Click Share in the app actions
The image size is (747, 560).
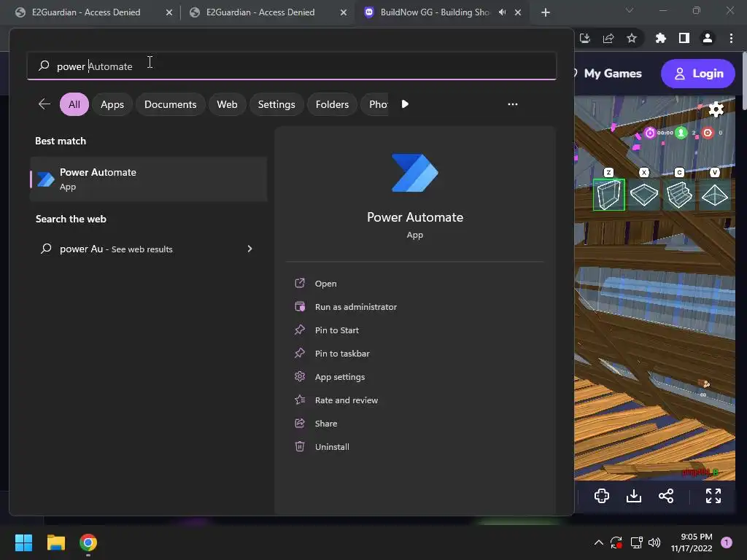coord(325,424)
